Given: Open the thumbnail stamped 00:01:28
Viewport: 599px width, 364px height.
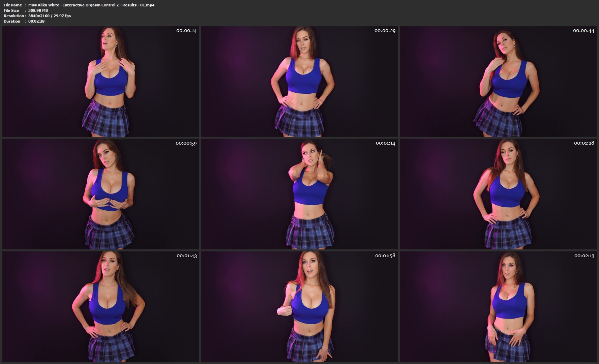Looking at the screenshot, I should point(498,194).
